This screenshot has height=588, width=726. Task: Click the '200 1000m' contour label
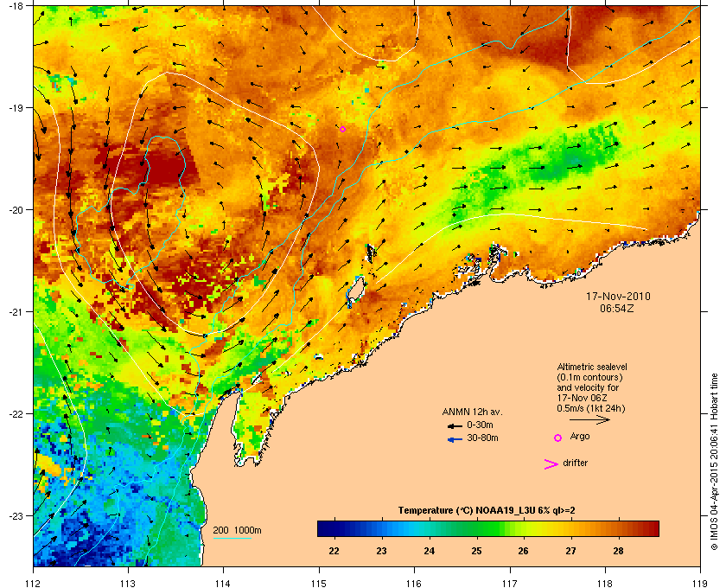237,530
